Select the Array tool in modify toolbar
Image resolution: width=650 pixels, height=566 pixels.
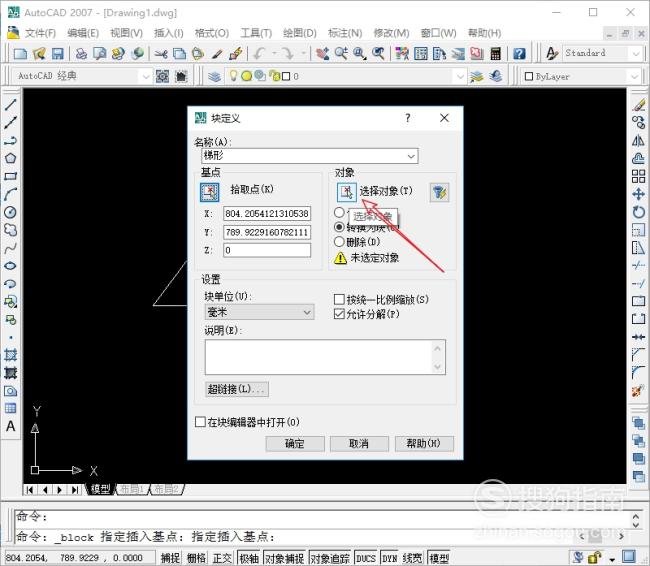tap(638, 176)
